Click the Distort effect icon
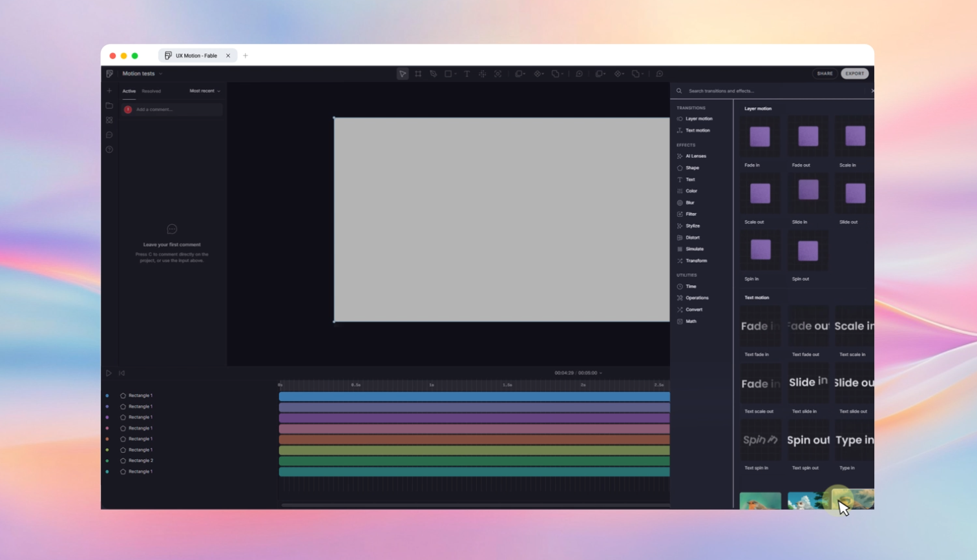 680,238
